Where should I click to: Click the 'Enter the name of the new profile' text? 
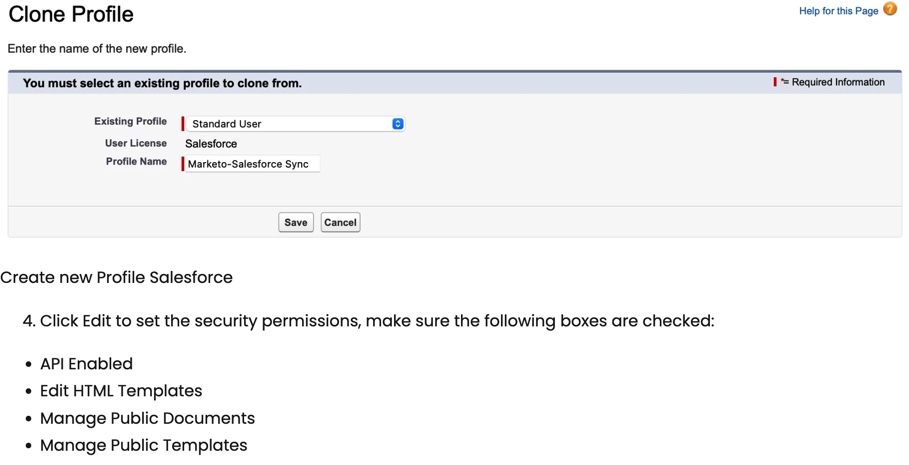(x=97, y=49)
